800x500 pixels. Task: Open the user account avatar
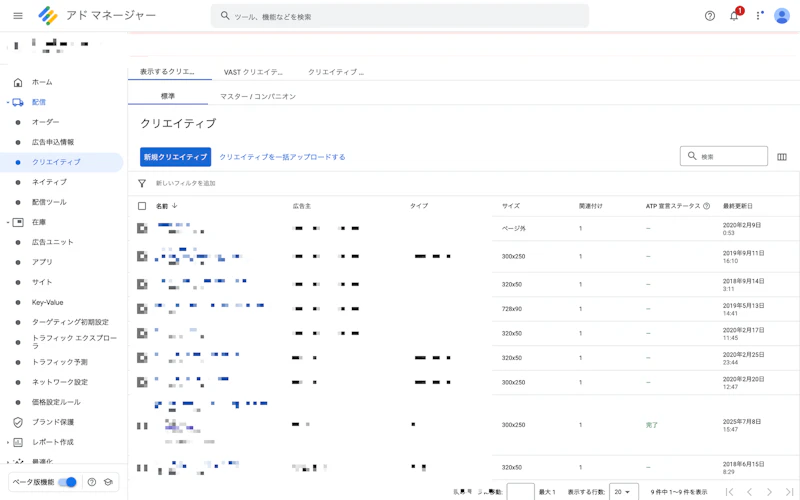pos(782,16)
